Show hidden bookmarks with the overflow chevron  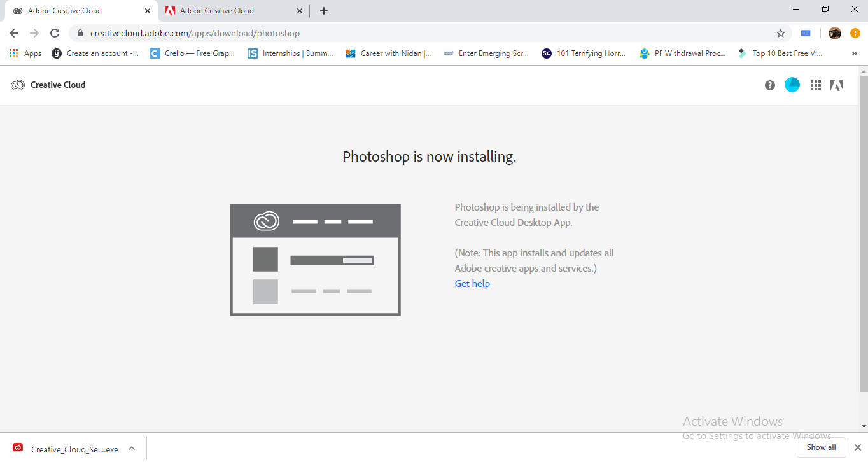point(855,53)
